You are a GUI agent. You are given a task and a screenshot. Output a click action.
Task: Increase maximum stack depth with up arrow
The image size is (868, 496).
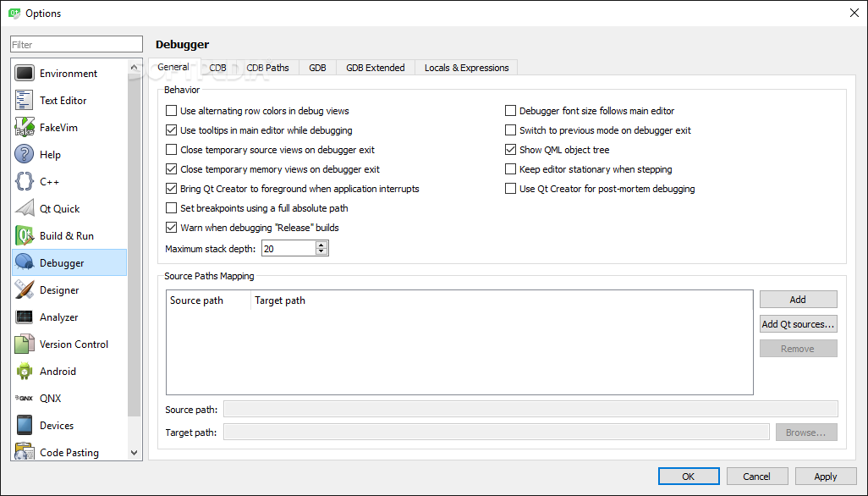click(x=321, y=245)
